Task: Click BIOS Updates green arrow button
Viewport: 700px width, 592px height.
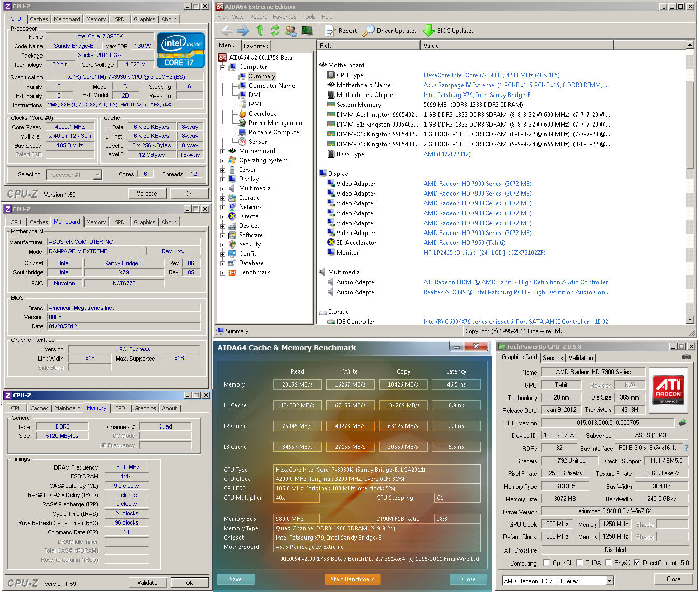Action: pyautogui.click(x=448, y=31)
